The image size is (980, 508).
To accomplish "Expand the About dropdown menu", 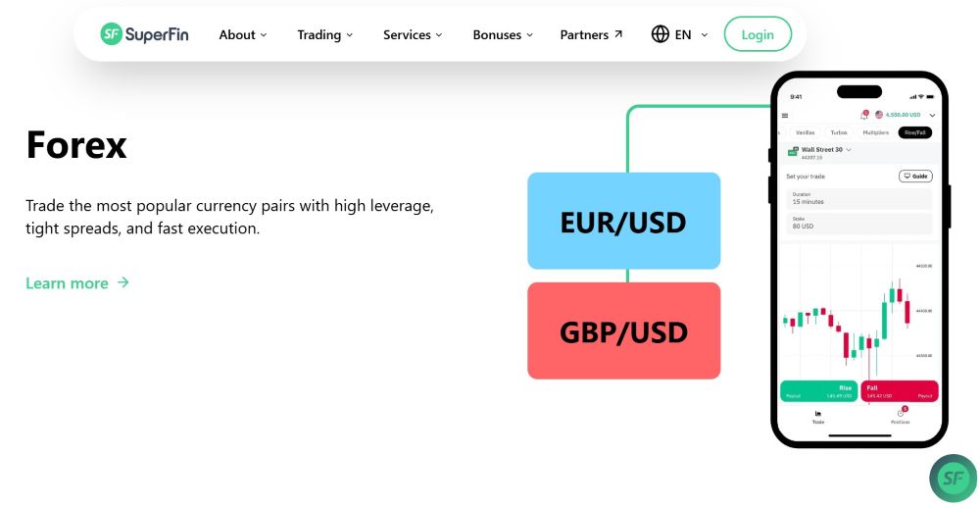I will click(243, 34).
